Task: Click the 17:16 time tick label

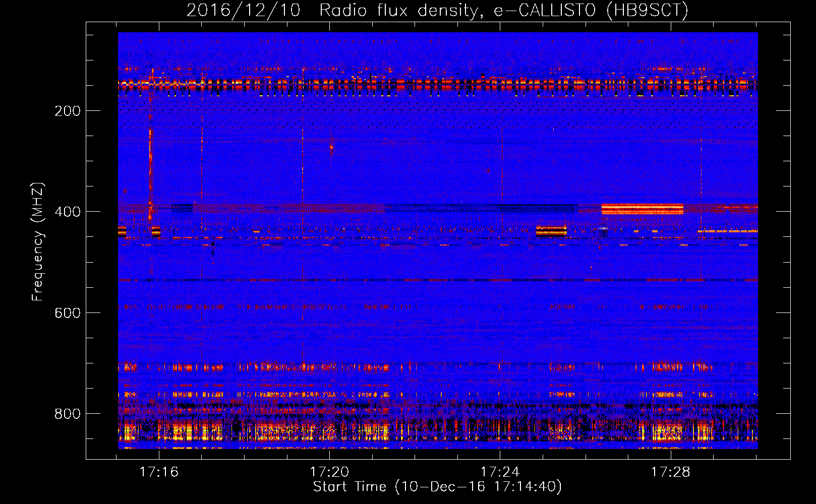Action: 159,472
